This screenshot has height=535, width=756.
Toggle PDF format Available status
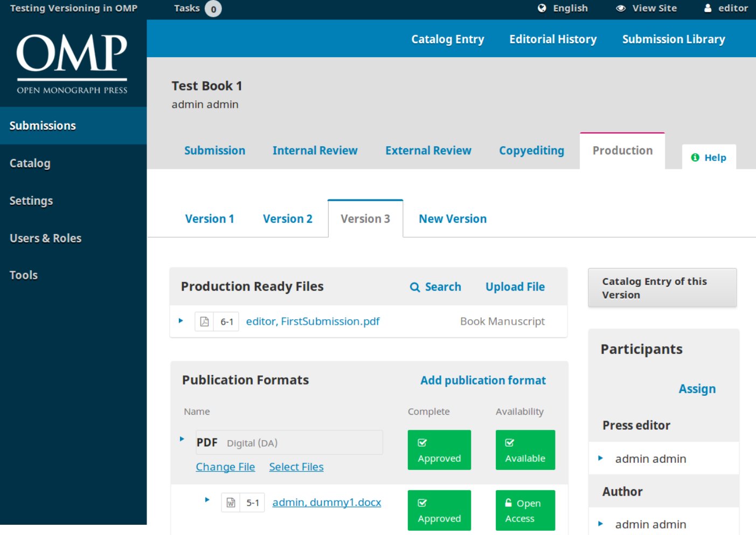point(525,450)
